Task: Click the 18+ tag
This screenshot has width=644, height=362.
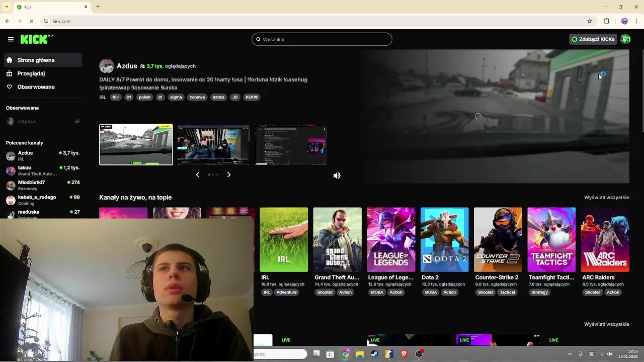Action: point(116,97)
